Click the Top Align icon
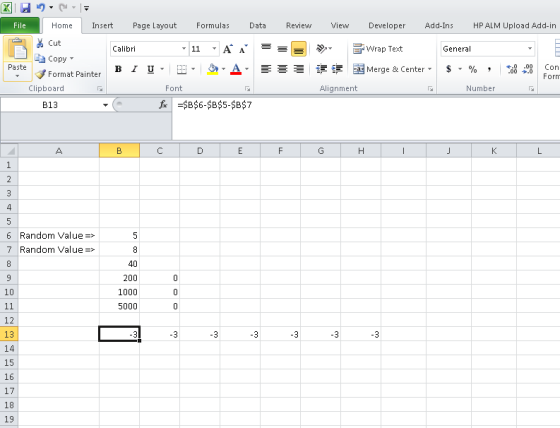 [x=266, y=49]
